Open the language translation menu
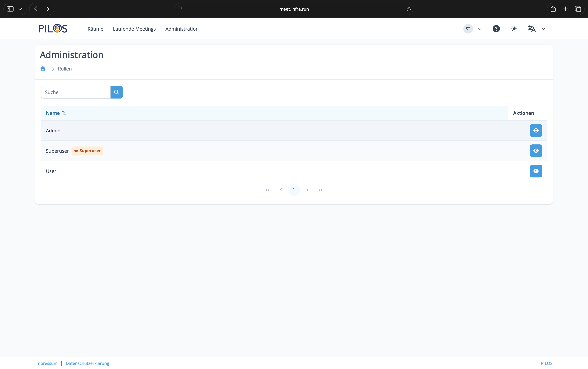The height and width of the screenshot is (369, 588). [x=536, y=29]
